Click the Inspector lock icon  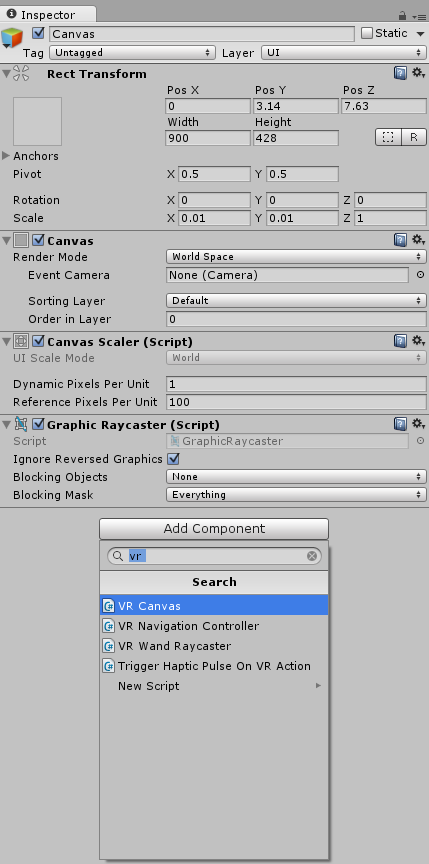(403, 15)
